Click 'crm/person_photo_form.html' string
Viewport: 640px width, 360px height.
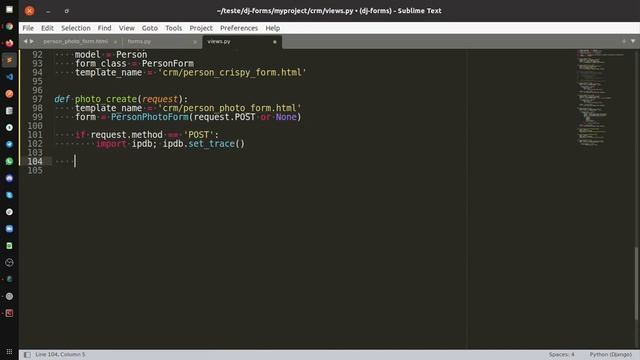229,108
